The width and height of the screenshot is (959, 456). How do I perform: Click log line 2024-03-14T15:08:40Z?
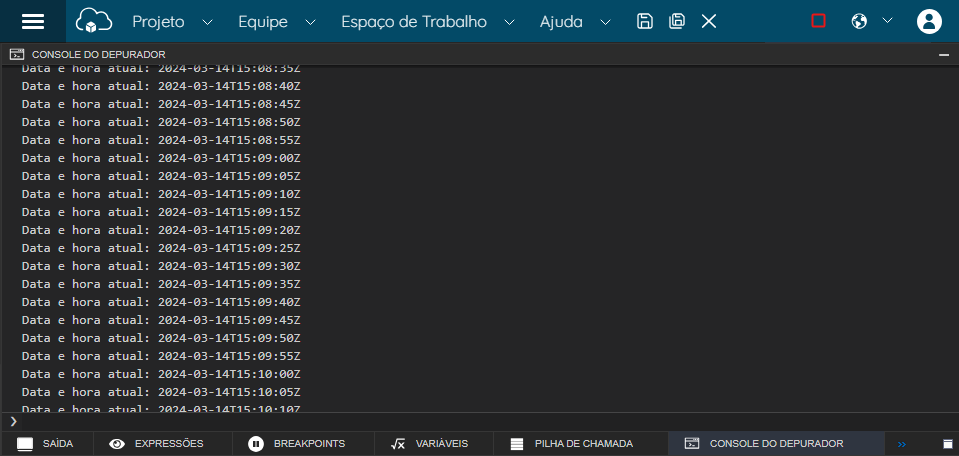point(161,86)
